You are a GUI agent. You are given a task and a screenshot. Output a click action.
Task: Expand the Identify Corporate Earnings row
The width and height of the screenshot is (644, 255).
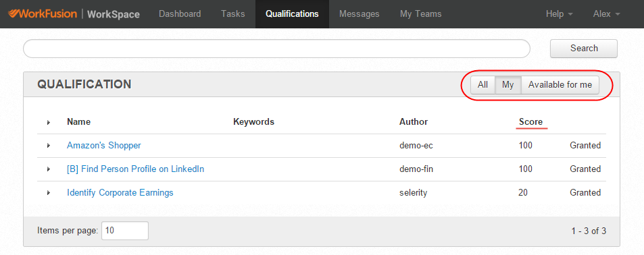tap(49, 193)
